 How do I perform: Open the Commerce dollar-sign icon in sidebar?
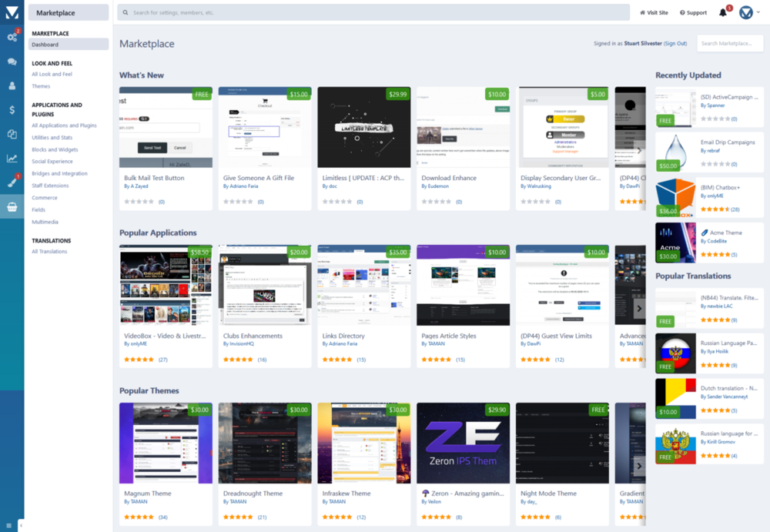coord(10,110)
